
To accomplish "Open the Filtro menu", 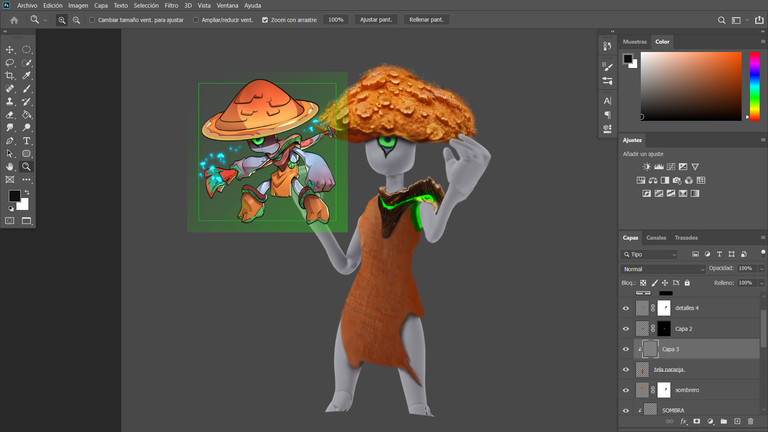I will [x=171, y=5].
